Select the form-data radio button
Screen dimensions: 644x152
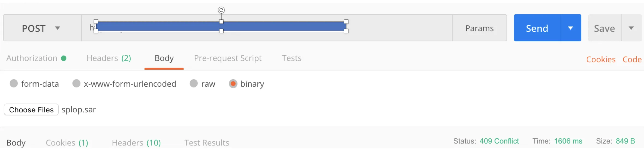(x=14, y=83)
